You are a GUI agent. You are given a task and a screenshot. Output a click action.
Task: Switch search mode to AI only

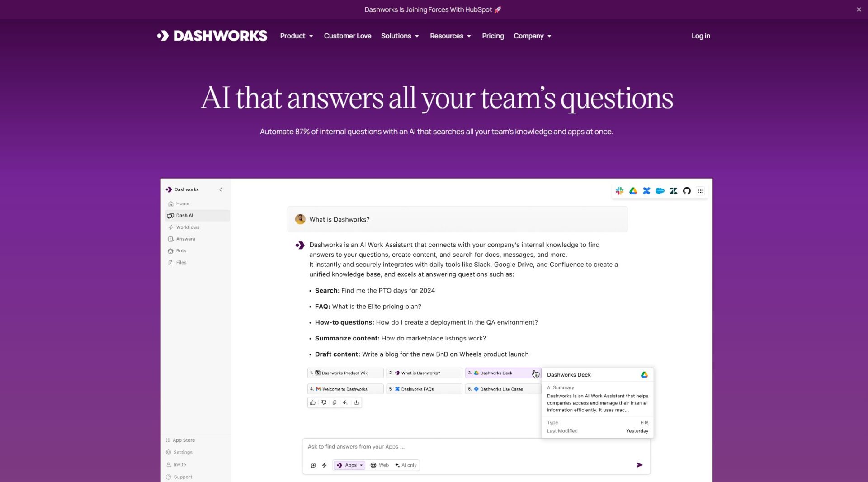406,465
